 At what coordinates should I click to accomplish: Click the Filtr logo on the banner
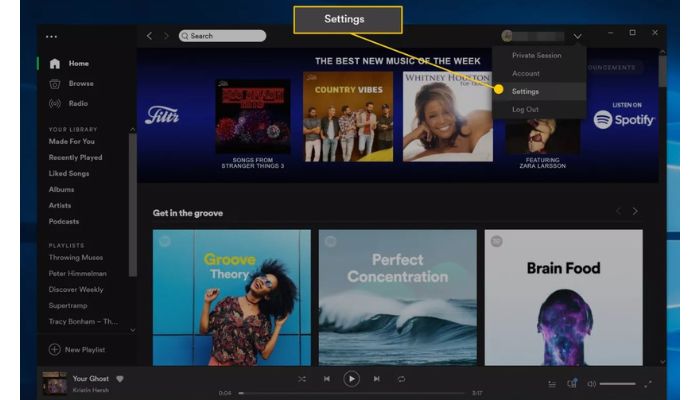(x=162, y=115)
